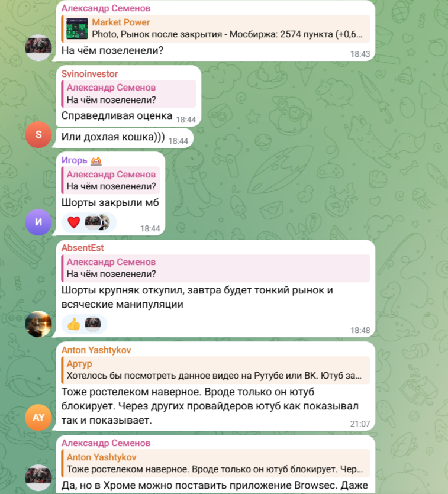Open the Svinoinvestor sender name
Image resolution: width=448 pixels, height=494 pixels.
click(89, 74)
